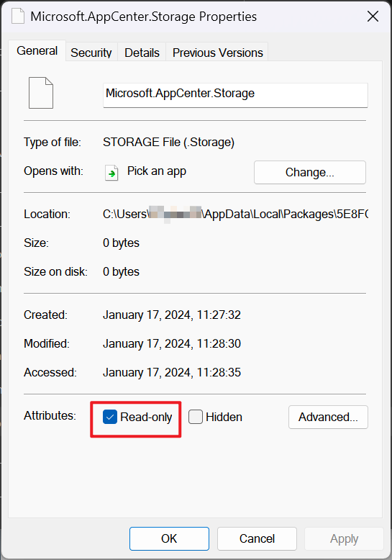
Task: Click the Location path text
Action: [x=236, y=214]
